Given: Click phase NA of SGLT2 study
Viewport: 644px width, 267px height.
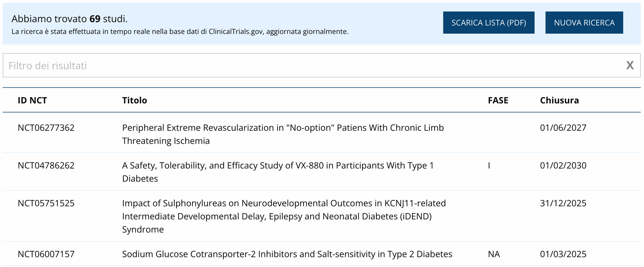Looking at the screenshot, I should pyautogui.click(x=494, y=254).
